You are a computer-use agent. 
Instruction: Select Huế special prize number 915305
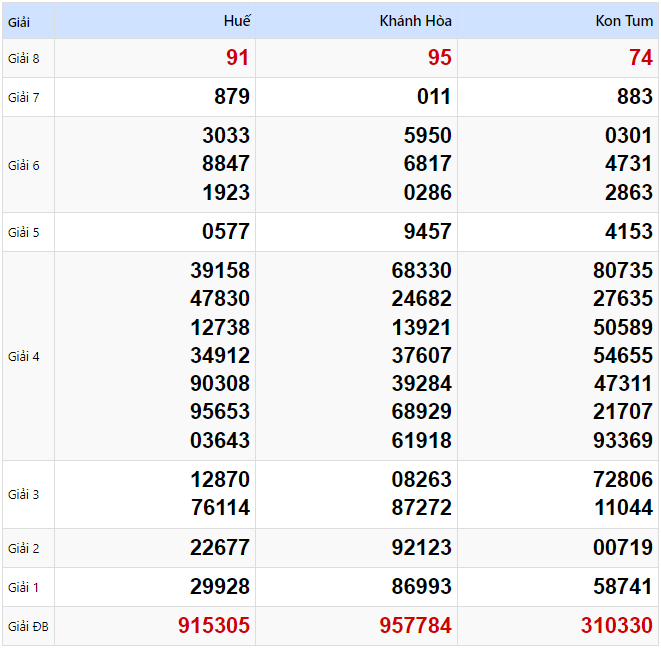(x=214, y=626)
